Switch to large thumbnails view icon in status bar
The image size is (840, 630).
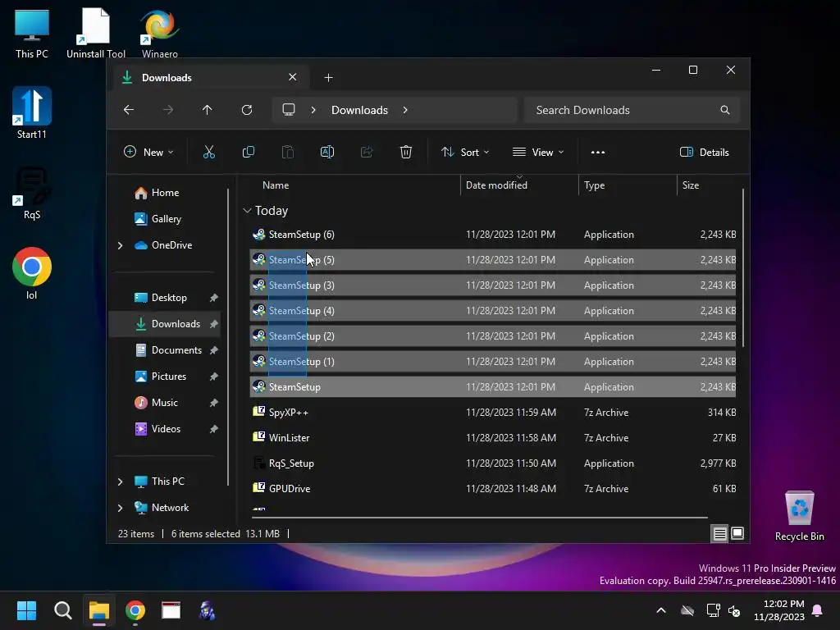[737, 533]
